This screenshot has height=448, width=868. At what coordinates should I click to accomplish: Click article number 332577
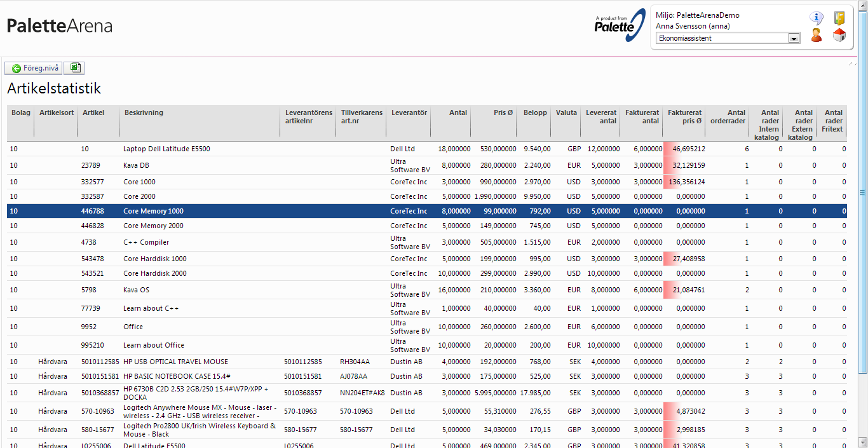pos(92,182)
